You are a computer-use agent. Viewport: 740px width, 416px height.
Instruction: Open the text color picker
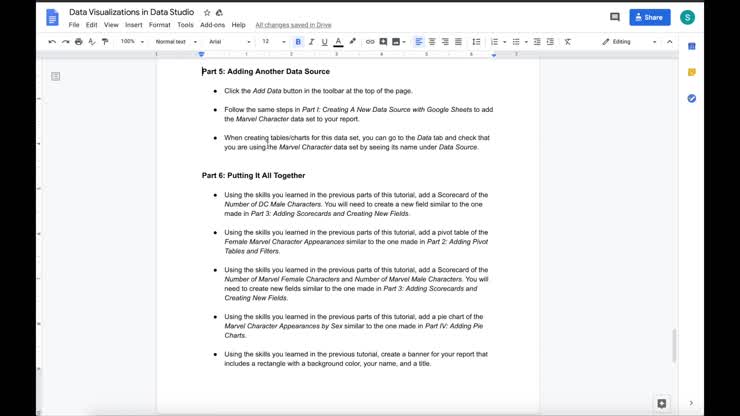click(338, 42)
